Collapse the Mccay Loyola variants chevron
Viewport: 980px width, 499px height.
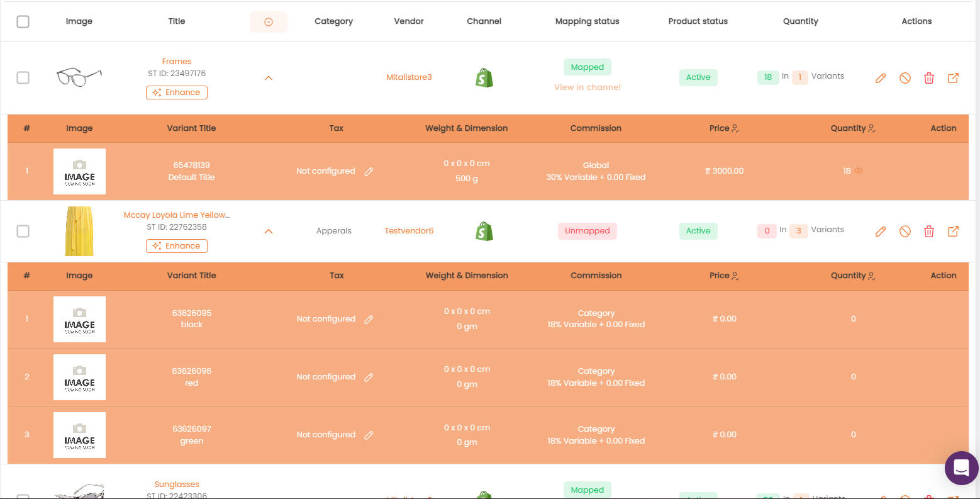269,232
